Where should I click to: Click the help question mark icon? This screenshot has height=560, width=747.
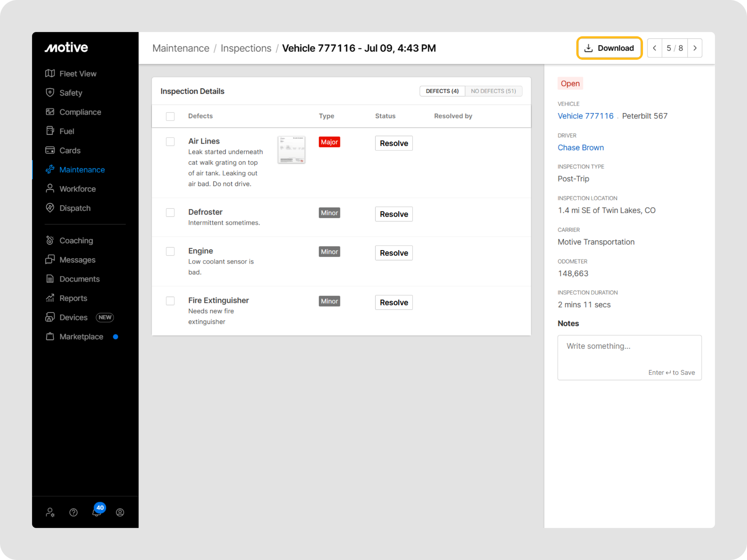pos(73,512)
